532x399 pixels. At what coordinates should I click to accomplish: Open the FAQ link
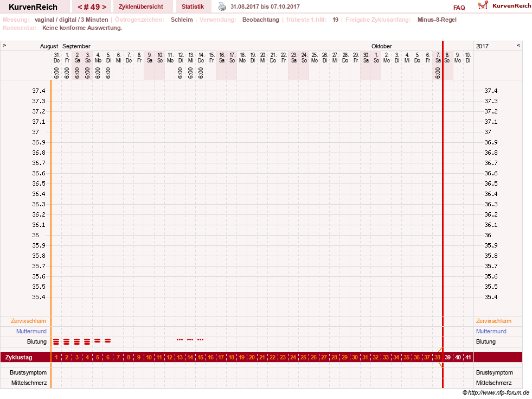coord(459,8)
